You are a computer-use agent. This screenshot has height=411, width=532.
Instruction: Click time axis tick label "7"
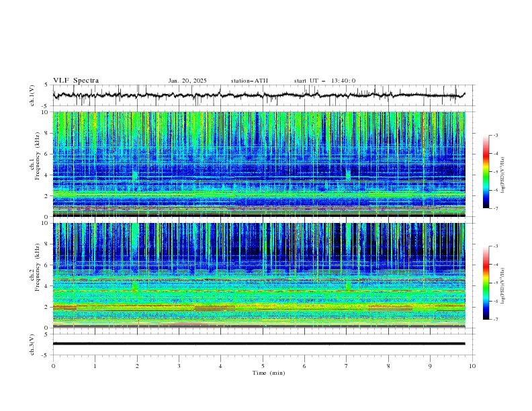click(347, 366)
